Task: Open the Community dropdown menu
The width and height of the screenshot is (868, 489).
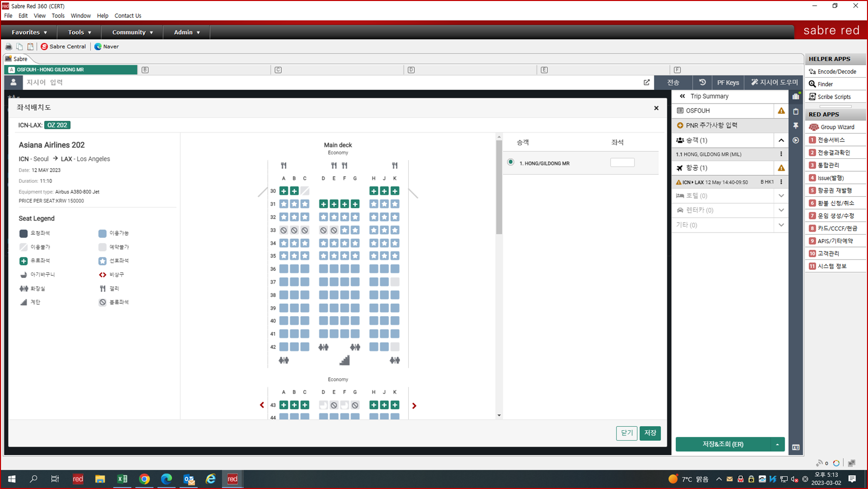Action: (x=132, y=32)
